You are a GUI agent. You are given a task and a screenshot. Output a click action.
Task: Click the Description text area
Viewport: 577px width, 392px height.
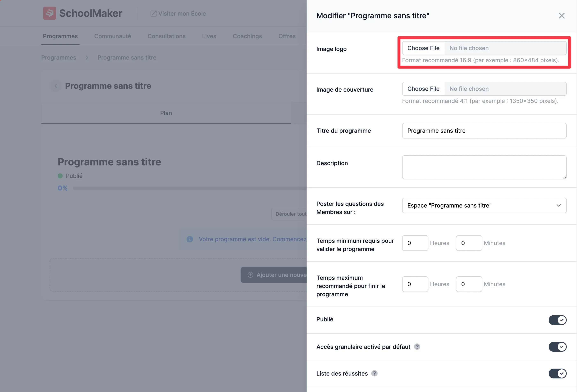(x=484, y=167)
